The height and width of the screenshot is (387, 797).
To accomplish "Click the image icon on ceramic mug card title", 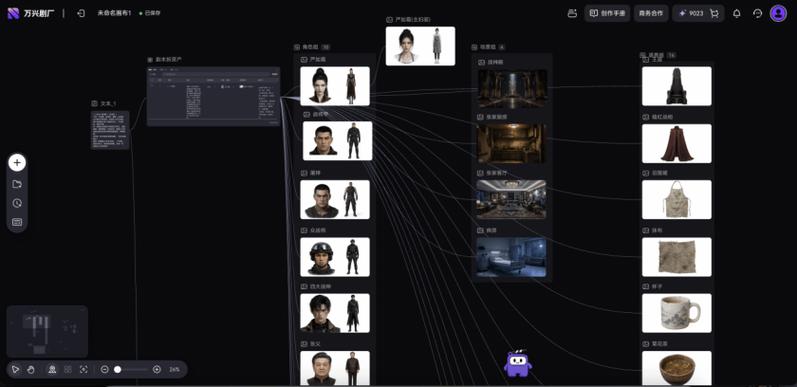I will point(646,286).
